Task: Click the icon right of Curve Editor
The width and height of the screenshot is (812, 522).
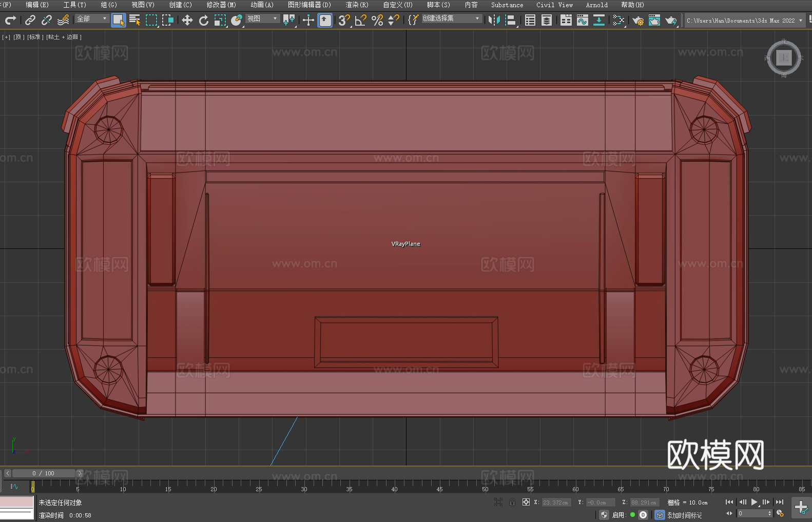Action: (x=599, y=20)
